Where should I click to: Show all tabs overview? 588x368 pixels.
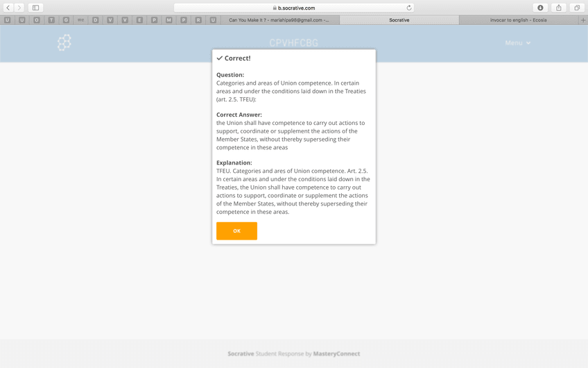click(577, 8)
